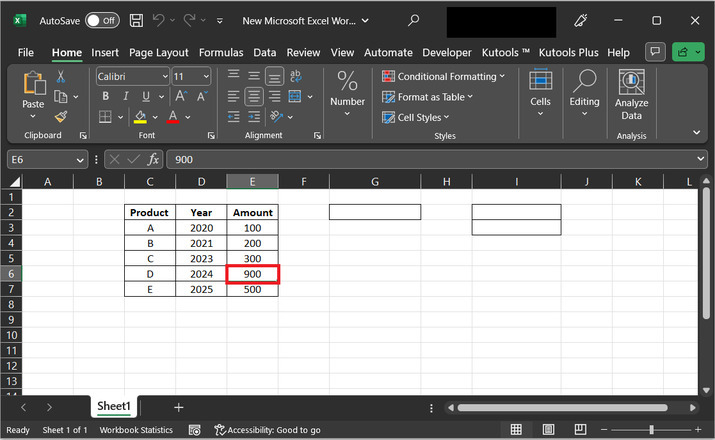
Task: Select cell containing 300 in Amount column
Action: 252,258
